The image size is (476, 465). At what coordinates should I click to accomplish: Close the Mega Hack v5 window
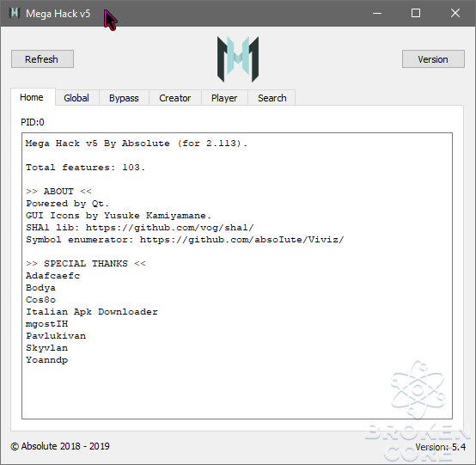455,14
